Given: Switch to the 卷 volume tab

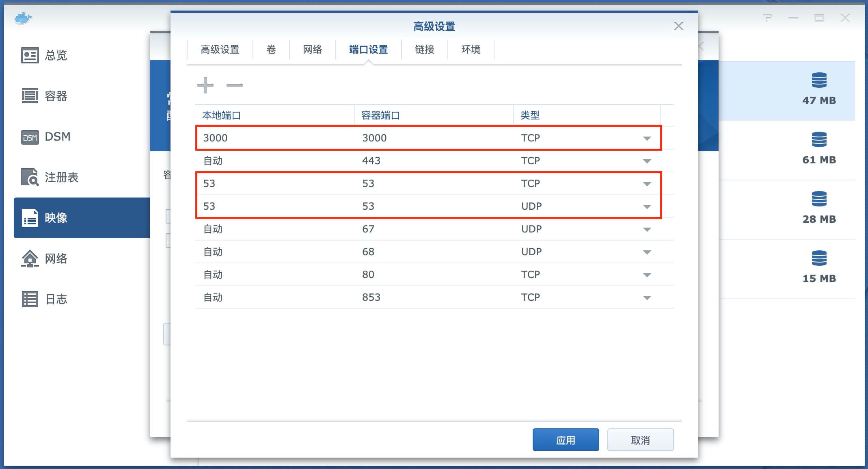Looking at the screenshot, I should (271, 50).
